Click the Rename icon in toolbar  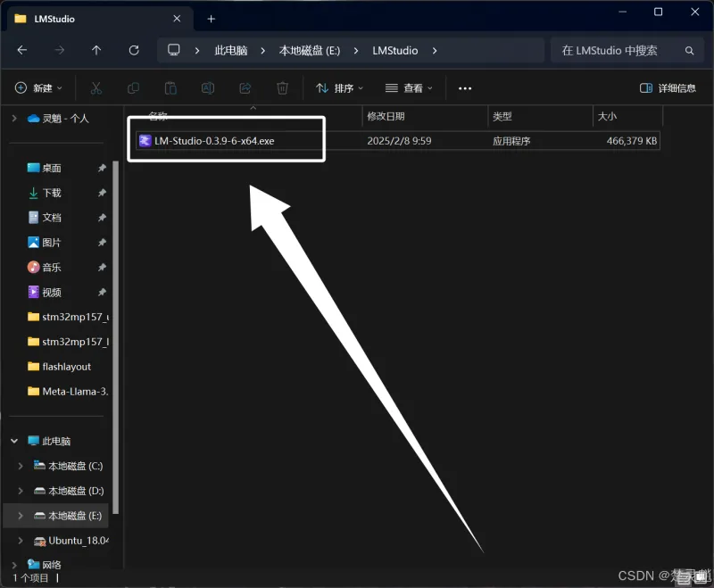click(208, 88)
